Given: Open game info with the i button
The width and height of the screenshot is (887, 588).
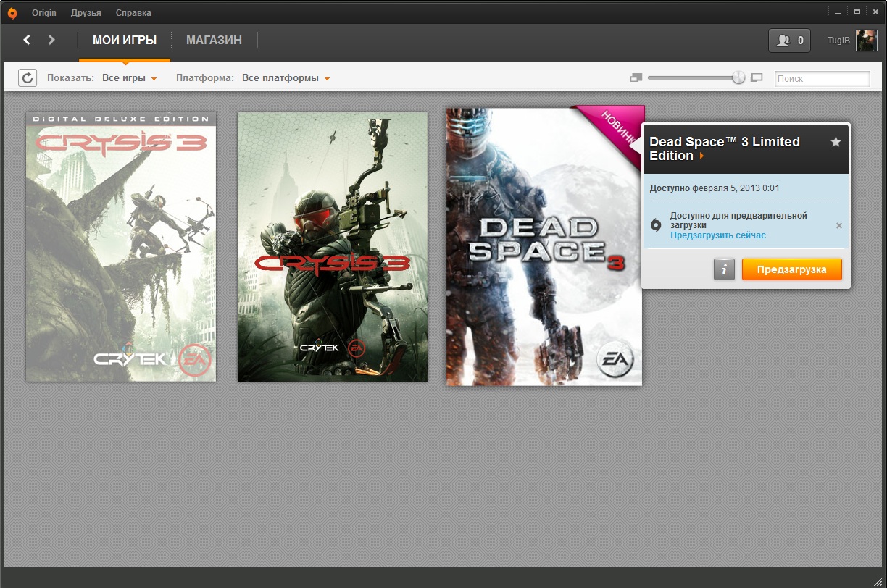Looking at the screenshot, I should point(724,269).
